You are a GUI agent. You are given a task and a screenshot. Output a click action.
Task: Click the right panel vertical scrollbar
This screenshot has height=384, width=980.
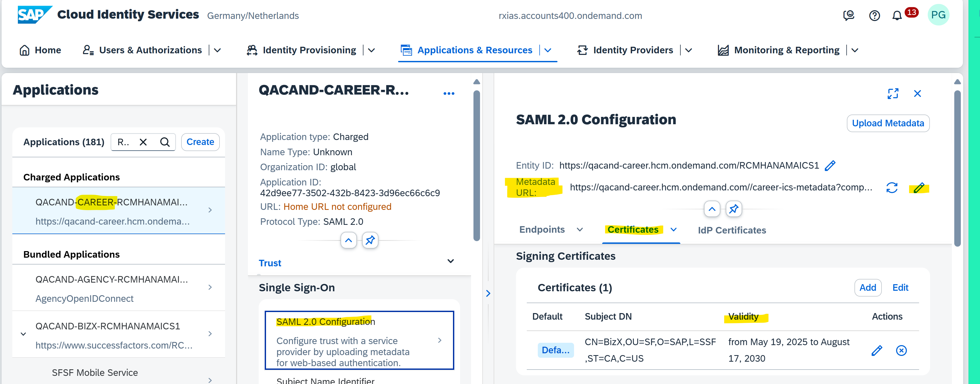click(957, 168)
